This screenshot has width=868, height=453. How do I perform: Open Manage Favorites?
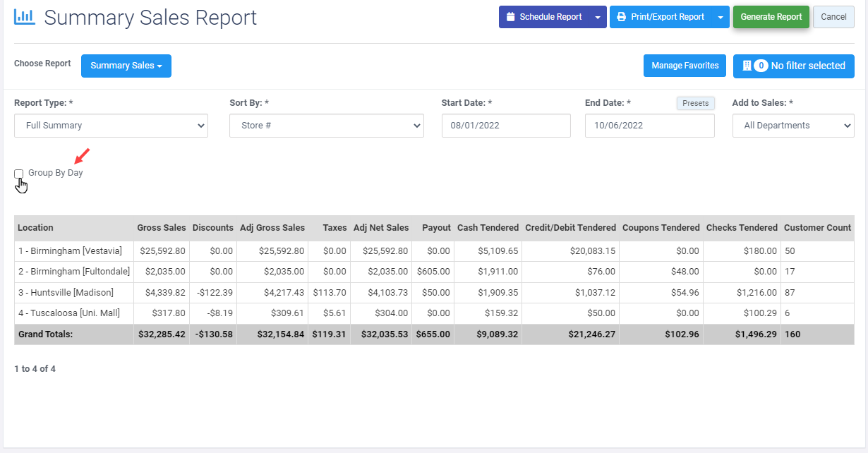685,66
